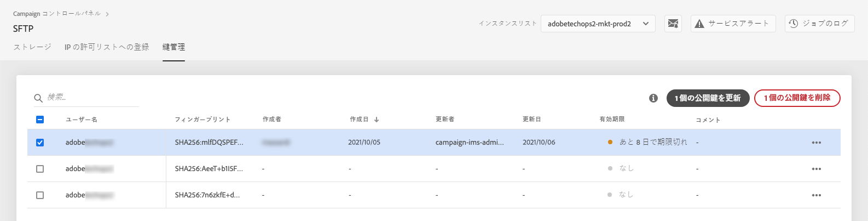This screenshot has width=868, height=221.
Task: Click the 作成日 sort arrow icon
Action: coord(377,120)
